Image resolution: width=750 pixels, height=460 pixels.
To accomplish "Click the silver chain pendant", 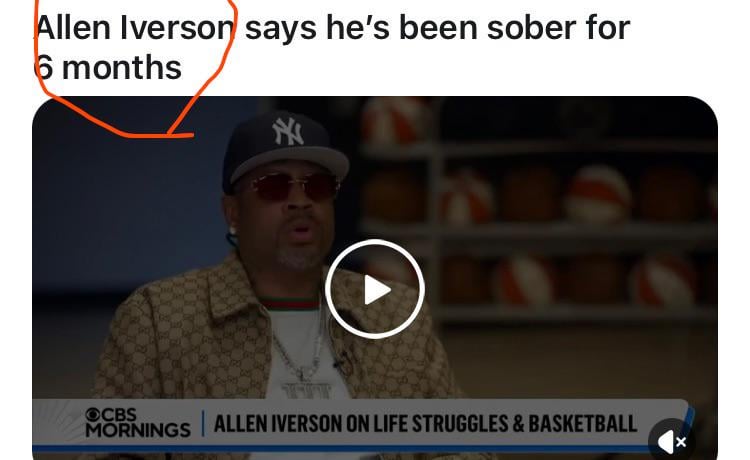I will click(306, 389).
